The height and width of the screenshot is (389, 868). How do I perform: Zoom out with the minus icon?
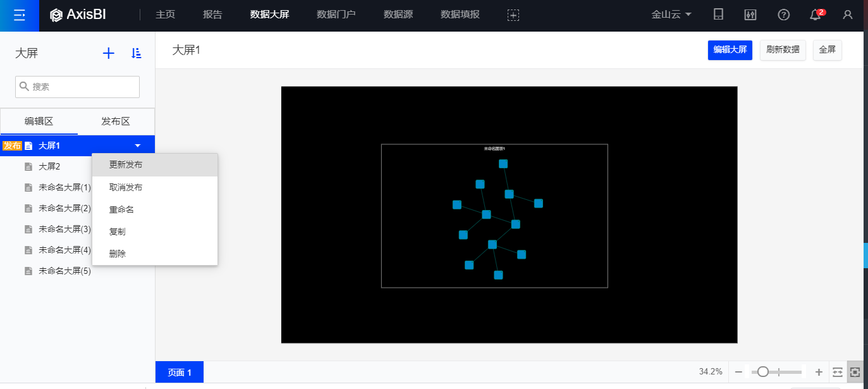738,372
